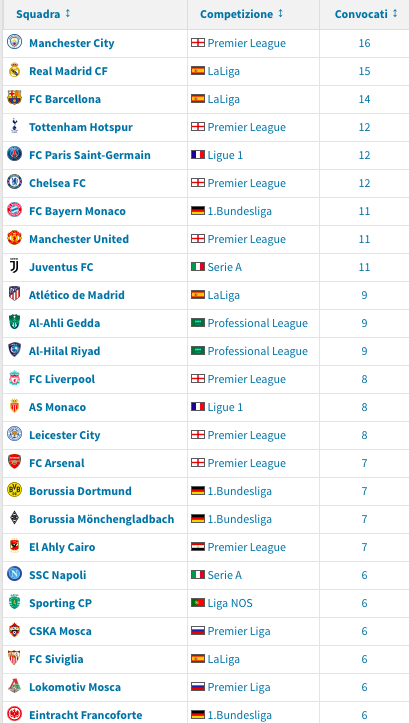Click the Borussia Dortmund BVB crest

[x=14, y=490]
